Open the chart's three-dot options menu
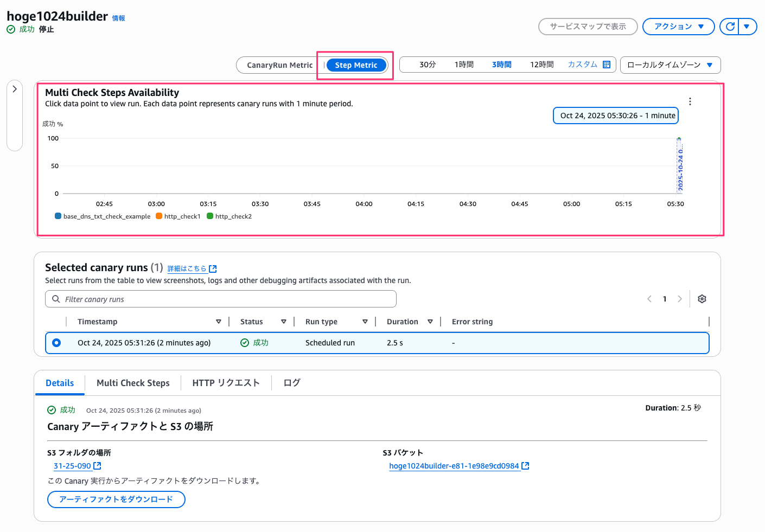The image size is (765, 532). pyautogui.click(x=690, y=101)
